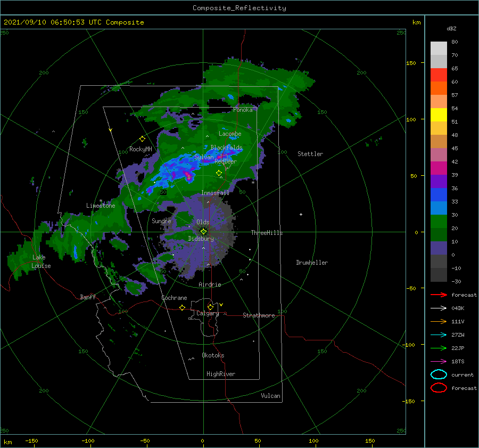Click the Innisfail city label
This screenshot has height=448, width=479.
pyautogui.click(x=215, y=193)
